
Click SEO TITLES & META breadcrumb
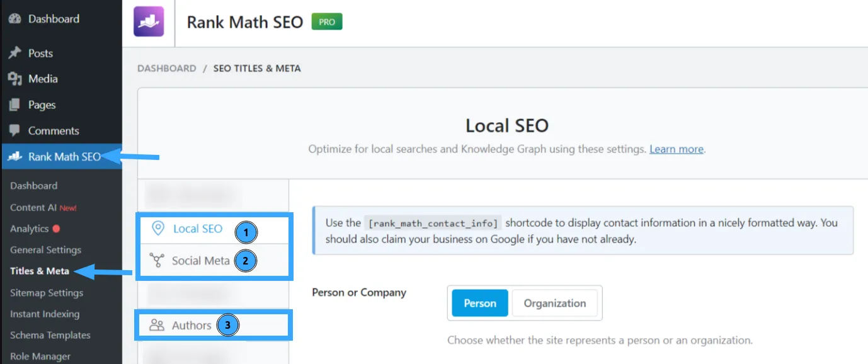(x=257, y=68)
